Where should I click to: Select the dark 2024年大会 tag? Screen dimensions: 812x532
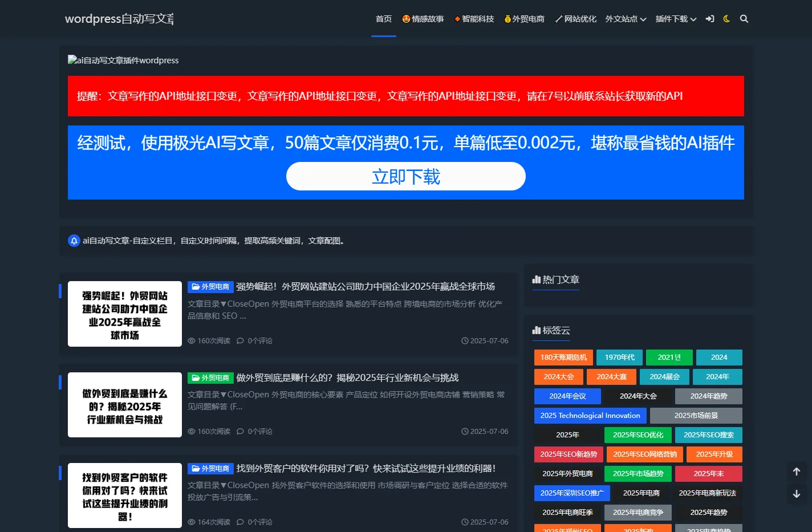pyautogui.click(x=638, y=396)
